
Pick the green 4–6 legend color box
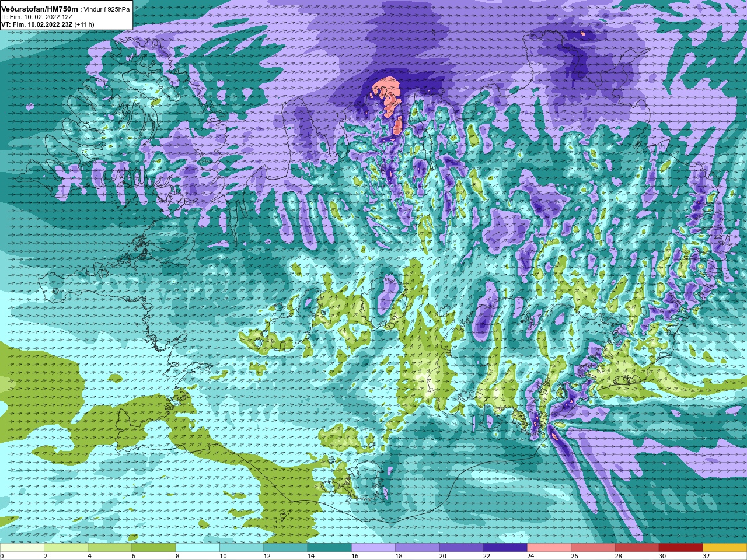click(x=110, y=548)
